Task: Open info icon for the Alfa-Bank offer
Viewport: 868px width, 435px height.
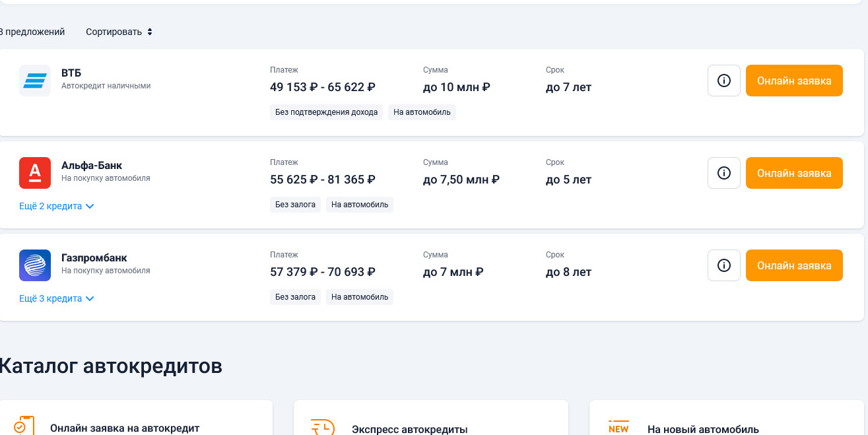Action: (x=724, y=173)
